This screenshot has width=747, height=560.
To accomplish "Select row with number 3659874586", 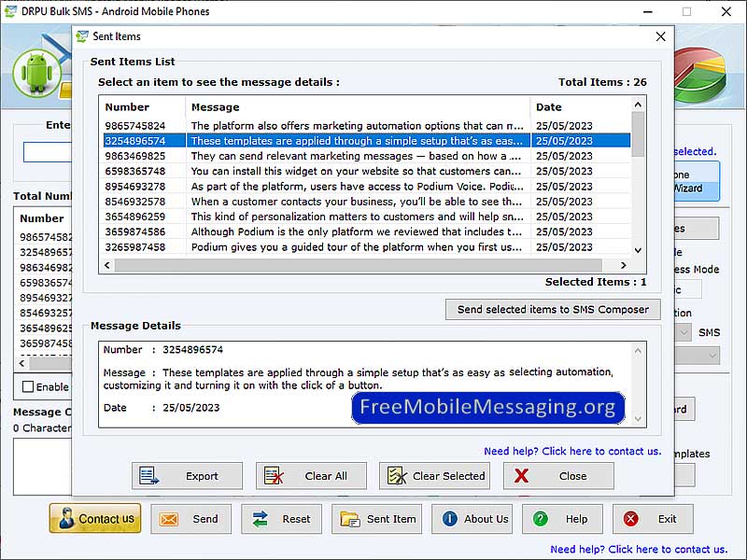I will (366, 231).
